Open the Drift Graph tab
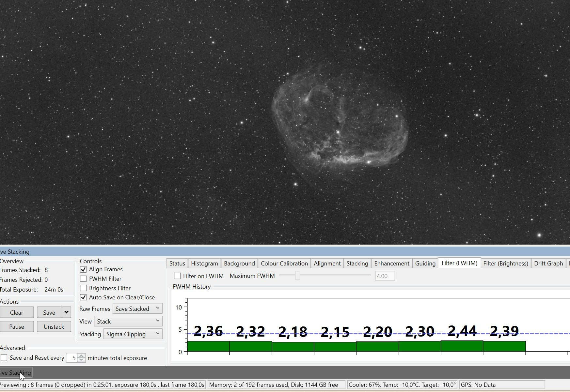 [x=548, y=264]
